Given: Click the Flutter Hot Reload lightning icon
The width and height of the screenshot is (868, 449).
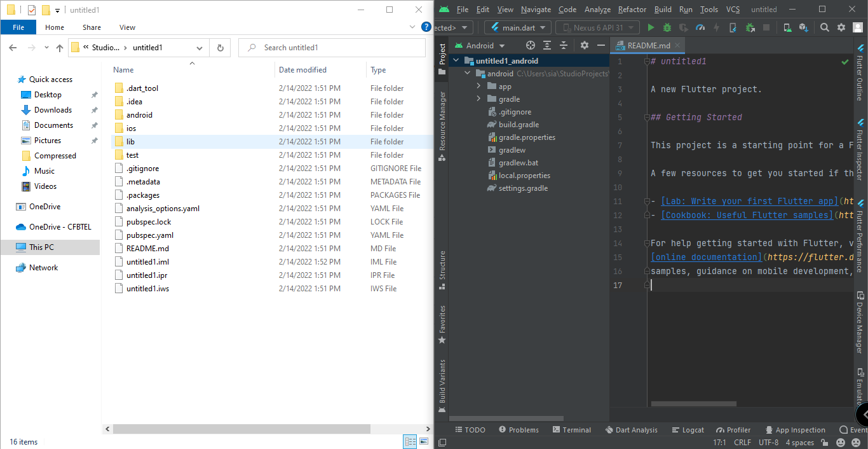Looking at the screenshot, I should tap(717, 27).
